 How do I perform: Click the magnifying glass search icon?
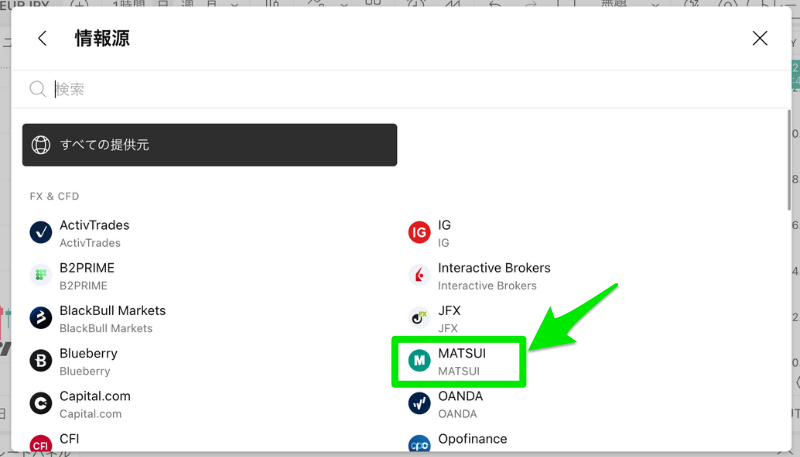coord(38,89)
